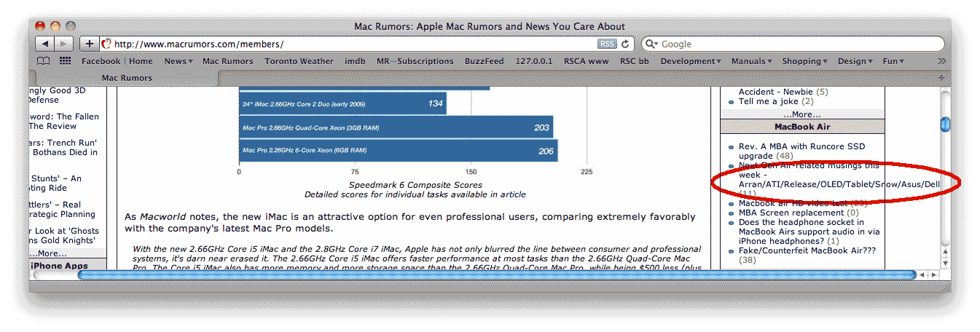980x332 pixels.
Task: Open RSCA www bookmark
Action: click(x=586, y=61)
